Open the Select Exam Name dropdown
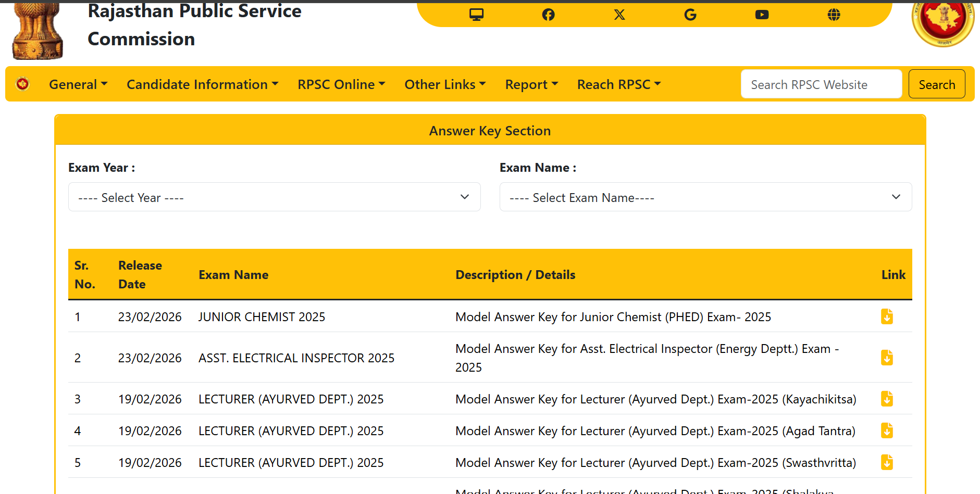 click(x=705, y=197)
